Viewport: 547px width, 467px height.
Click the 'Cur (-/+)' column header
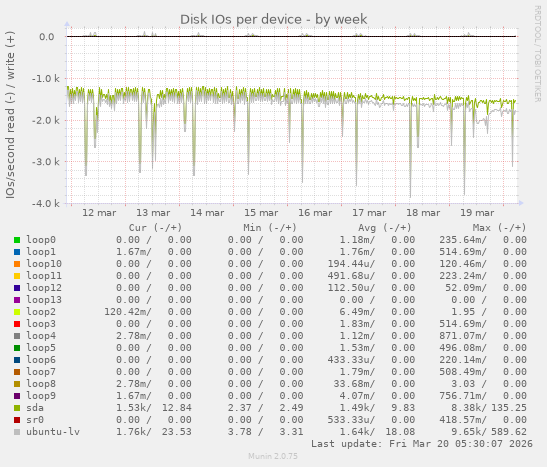click(x=155, y=228)
